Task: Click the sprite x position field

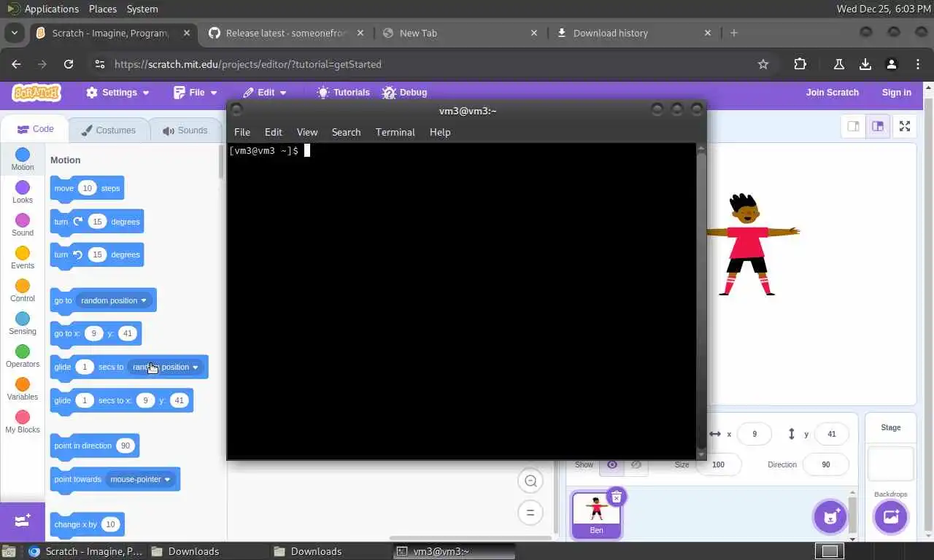Action: coord(754,434)
